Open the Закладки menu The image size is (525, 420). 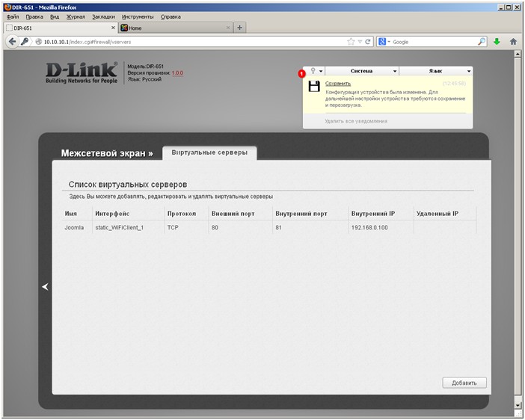click(x=103, y=16)
